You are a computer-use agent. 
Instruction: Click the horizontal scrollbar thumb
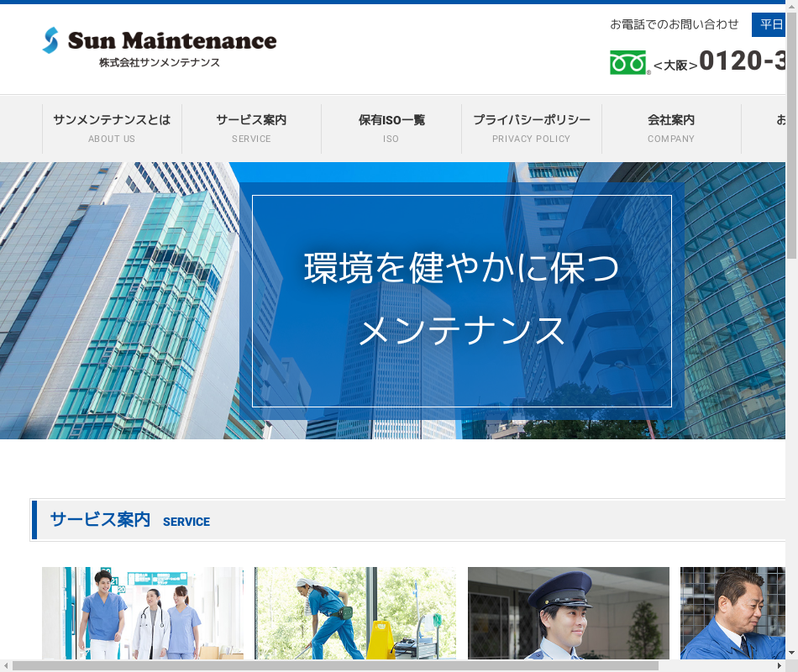click(336, 665)
